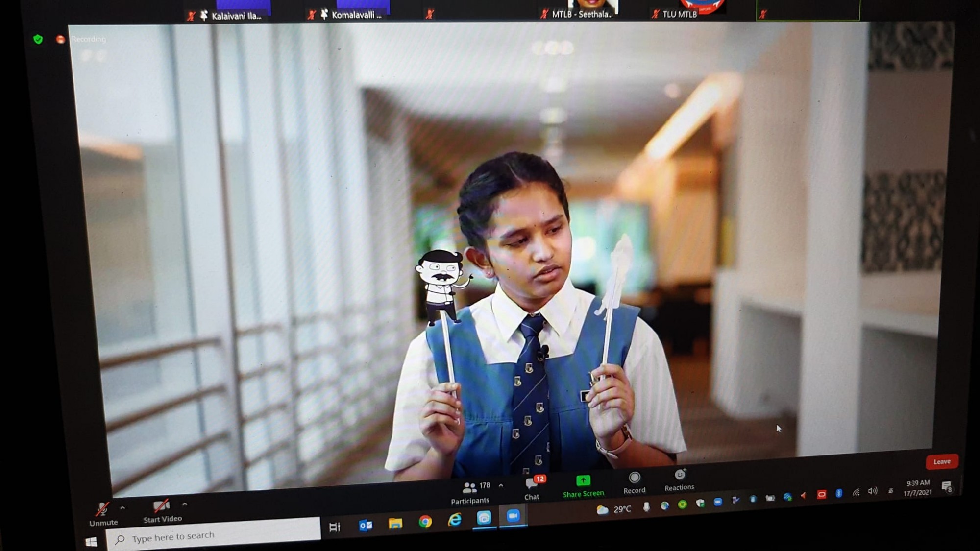Image resolution: width=980 pixels, height=551 pixels.
Task: Switch to the Zoom taskbar icon
Action: (x=513, y=516)
